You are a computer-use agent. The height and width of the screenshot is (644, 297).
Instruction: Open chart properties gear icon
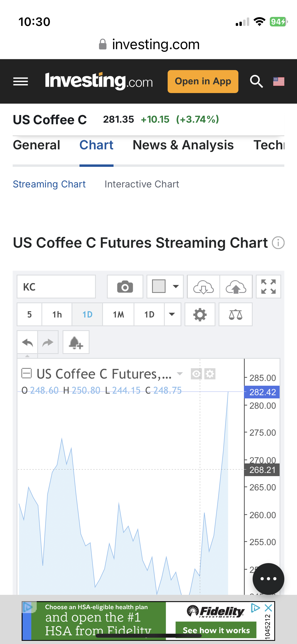click(x=200, y=315)
